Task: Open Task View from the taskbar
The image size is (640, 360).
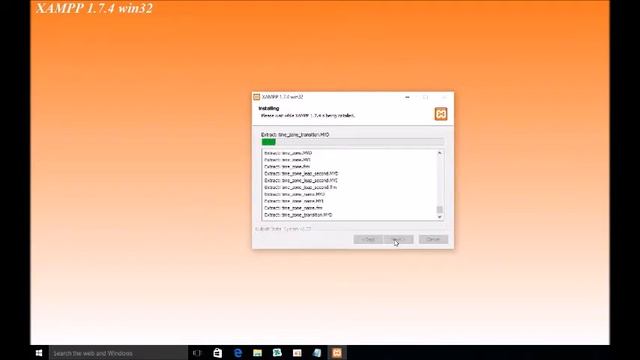Action: pyautogui.click(x=197, y=353)
